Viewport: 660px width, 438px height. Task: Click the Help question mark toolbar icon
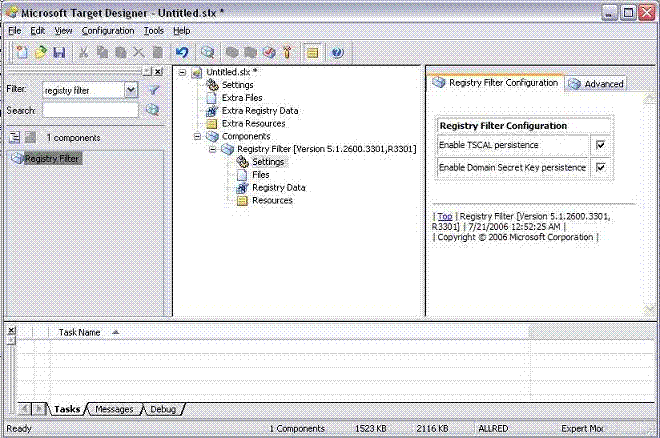pyautogui.click(x=338, y=52)
